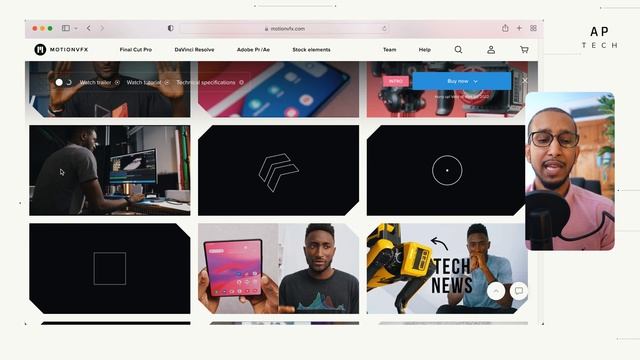Click the MotionVFX logo
640x360 pixels.
click(61, 49)
